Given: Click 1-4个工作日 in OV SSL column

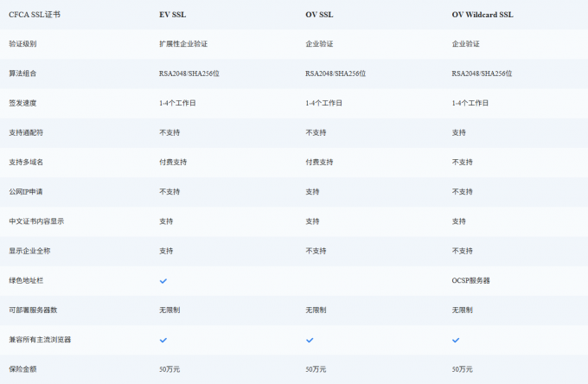Looking at the screenshot, I should (x=323, y=103).
